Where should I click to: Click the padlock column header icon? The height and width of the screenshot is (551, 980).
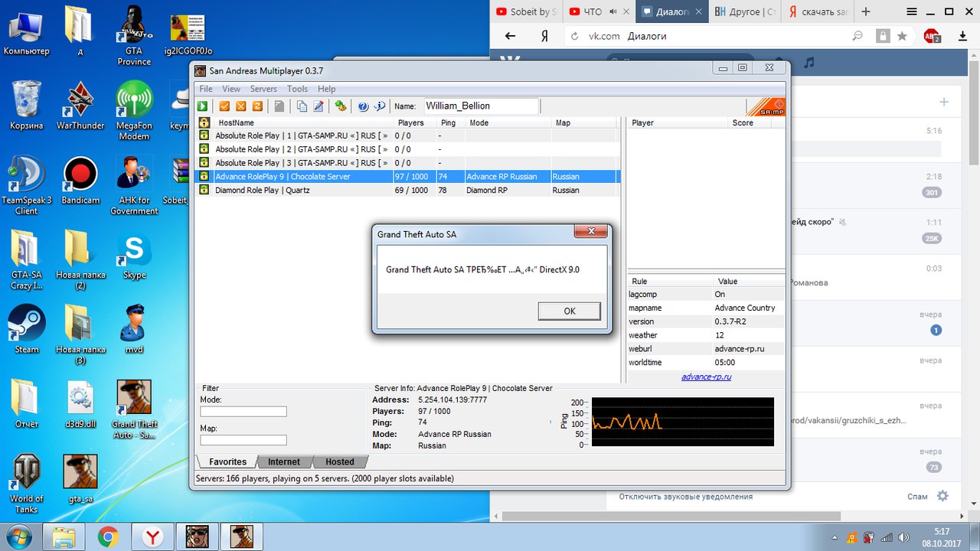[x=204, y=122]
